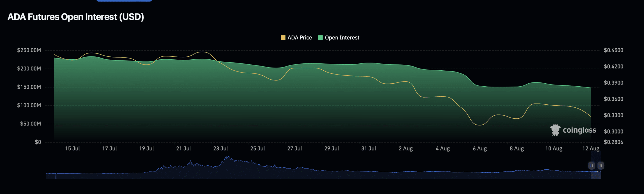Click the left range slider handle
This screenshot has height=194, width=644.
pos(591,166)
